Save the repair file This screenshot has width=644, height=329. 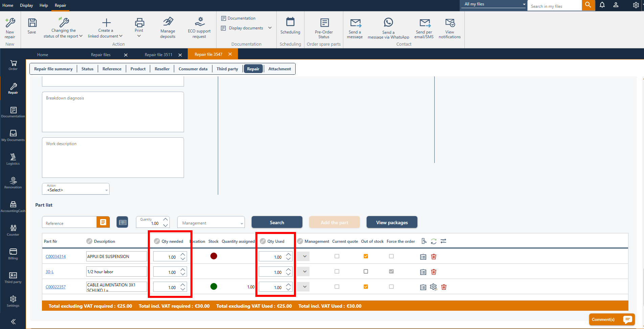[32, 26]
